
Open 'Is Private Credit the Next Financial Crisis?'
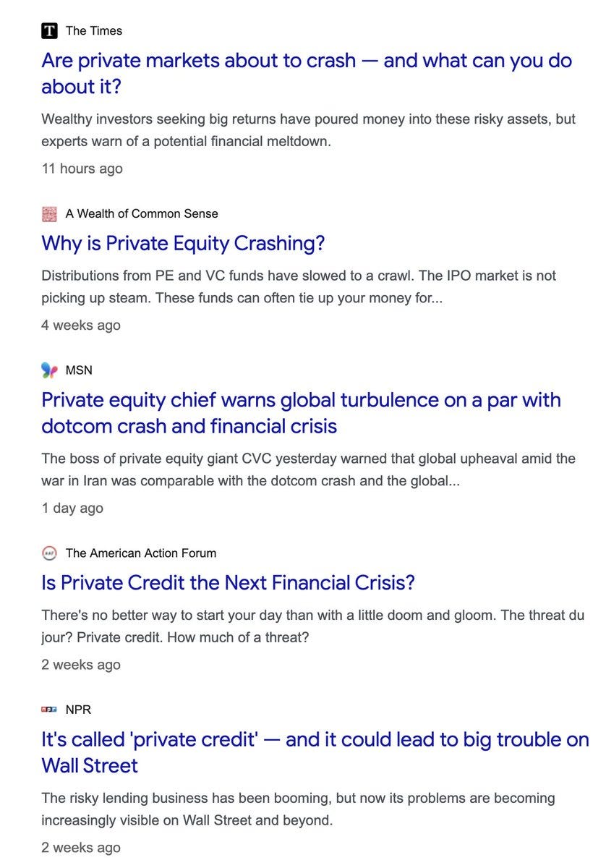228,582
